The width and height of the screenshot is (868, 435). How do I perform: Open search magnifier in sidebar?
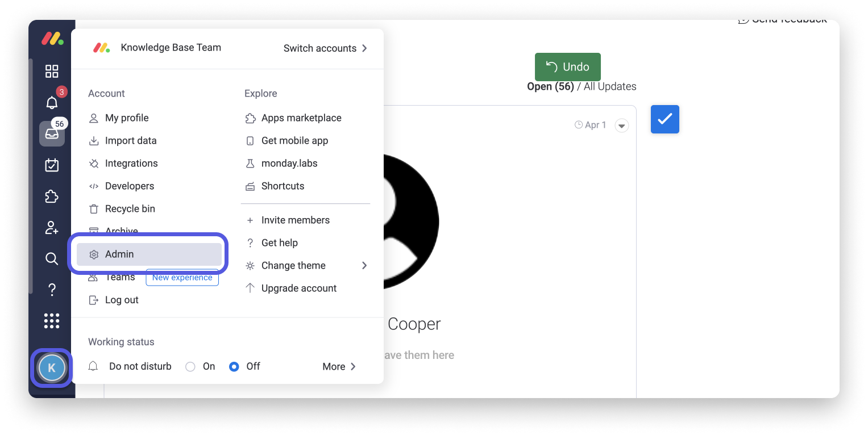pos(52,259)
